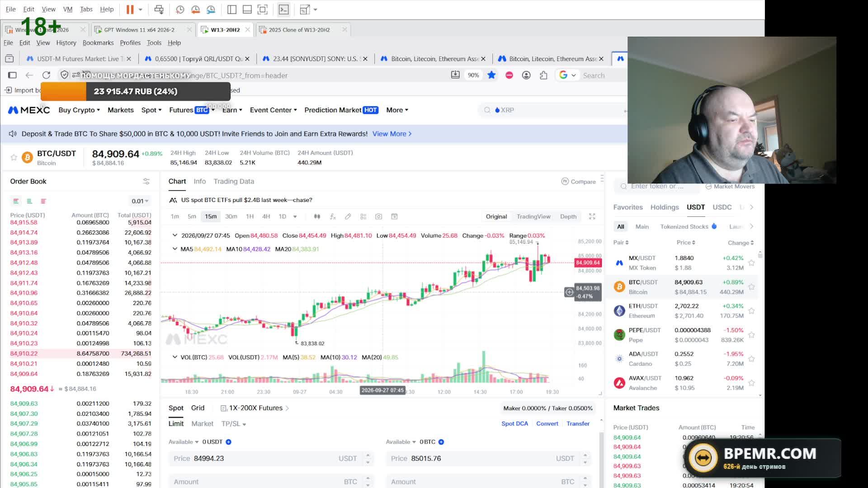Expand the Event Center dropdown
Image resolution: width=868 pixels, height=488 pixels.
tap(274, 110)
